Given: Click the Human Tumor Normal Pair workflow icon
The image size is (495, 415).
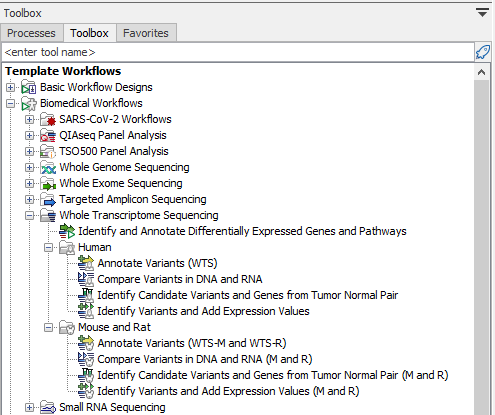Looking at the screenshot, I should [x=86, y=295].
